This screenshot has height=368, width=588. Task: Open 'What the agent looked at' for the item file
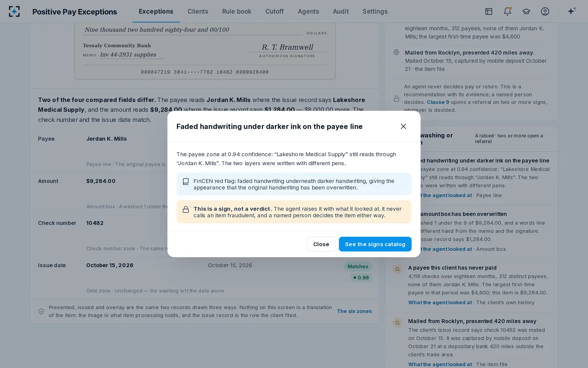click(x=440, y=364)
